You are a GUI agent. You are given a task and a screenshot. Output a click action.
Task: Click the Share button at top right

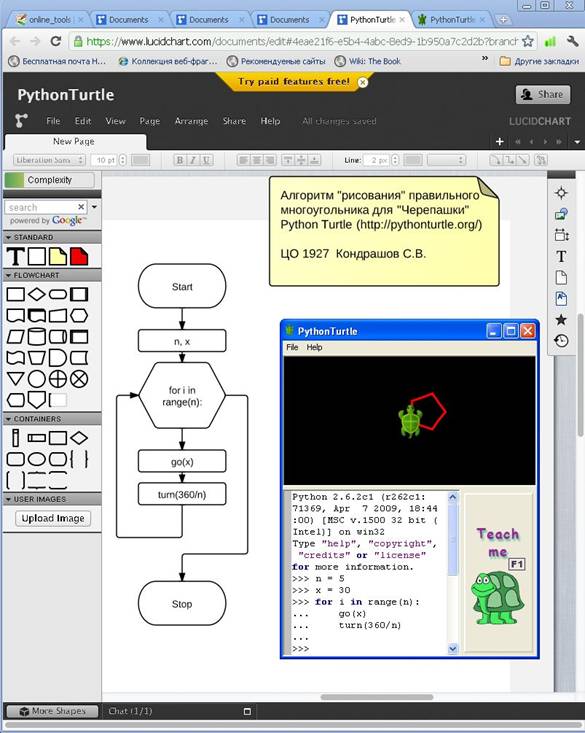[543, 94]
